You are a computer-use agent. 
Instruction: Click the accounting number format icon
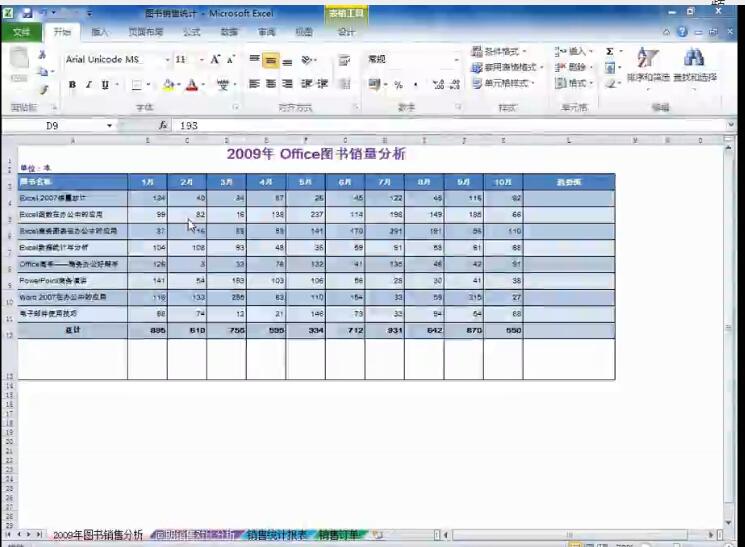coord(374,85)
